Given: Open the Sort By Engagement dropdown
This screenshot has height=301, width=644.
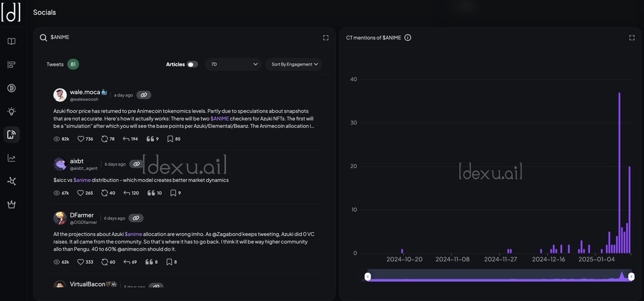Looking at the screenshot, I should coord(294,64).
